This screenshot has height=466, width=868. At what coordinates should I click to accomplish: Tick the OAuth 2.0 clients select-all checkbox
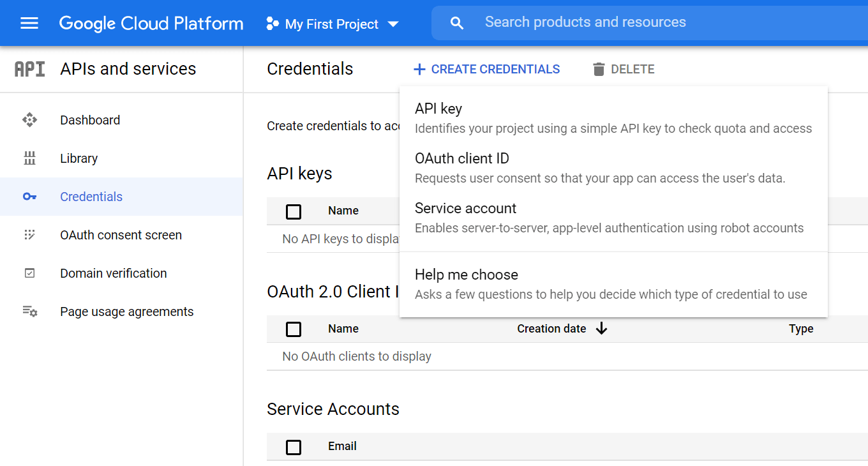[x=294, y=329]
